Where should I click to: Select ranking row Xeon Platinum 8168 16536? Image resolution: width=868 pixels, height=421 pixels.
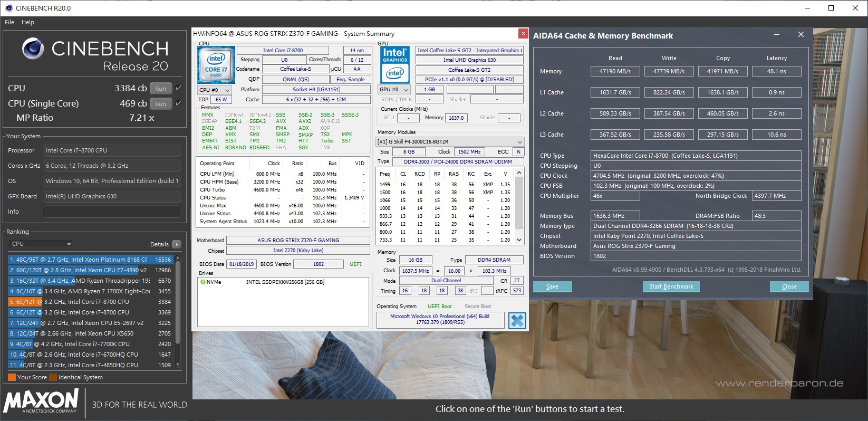90,260
